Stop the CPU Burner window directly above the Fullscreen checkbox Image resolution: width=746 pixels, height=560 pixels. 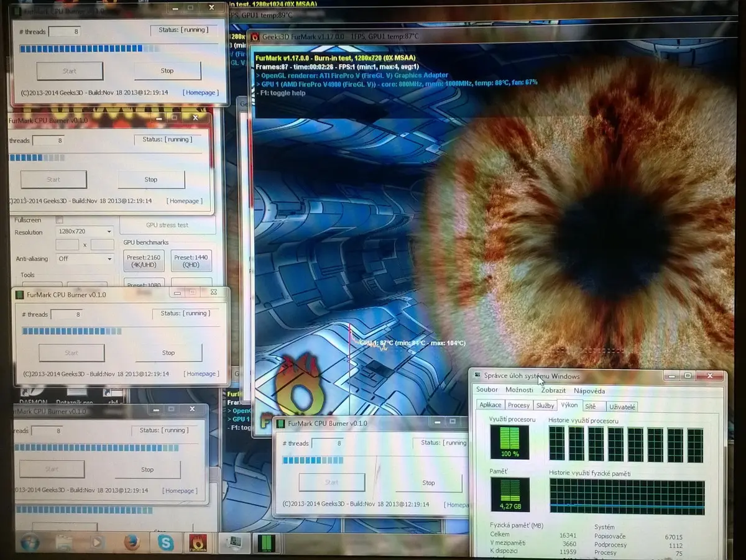point(151,180)
